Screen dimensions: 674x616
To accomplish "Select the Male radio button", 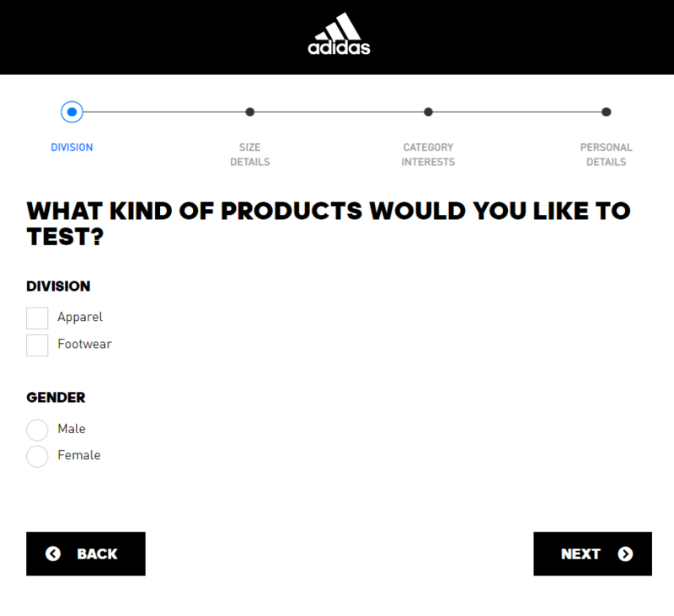I will point(37,430).
